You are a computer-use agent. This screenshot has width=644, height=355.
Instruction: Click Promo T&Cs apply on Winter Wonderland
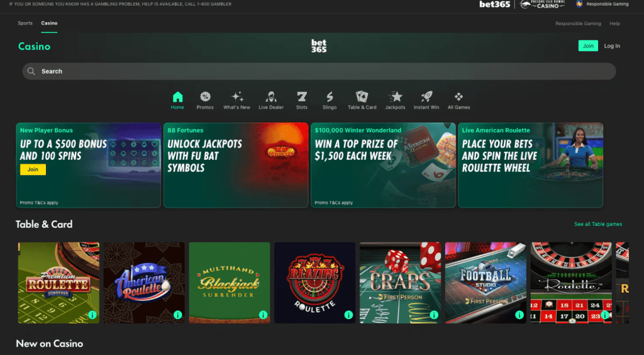point(333,203)
